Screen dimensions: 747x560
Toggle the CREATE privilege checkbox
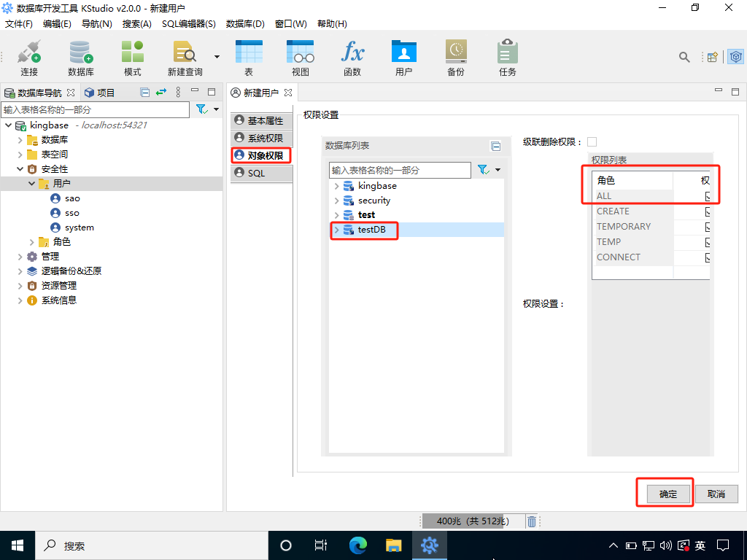coord(708,211)
